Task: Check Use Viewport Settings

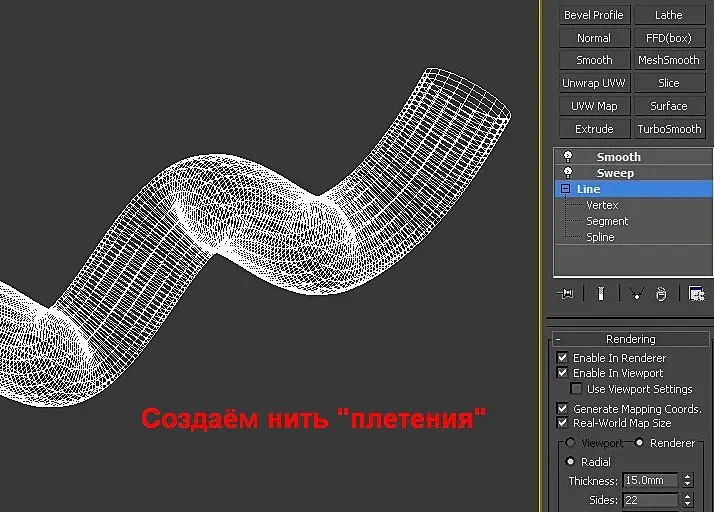Action: point(576,389)
